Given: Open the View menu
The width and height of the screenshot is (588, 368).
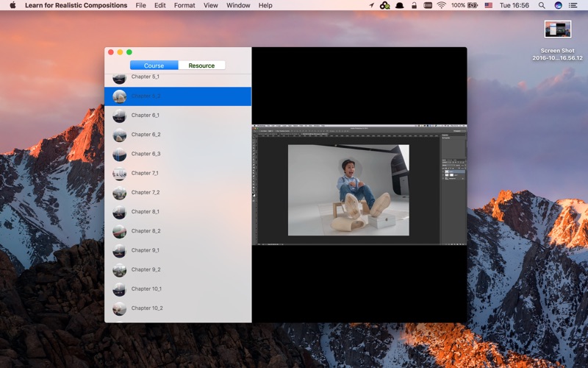Looking at the screenshot, I should pos(211,5).
